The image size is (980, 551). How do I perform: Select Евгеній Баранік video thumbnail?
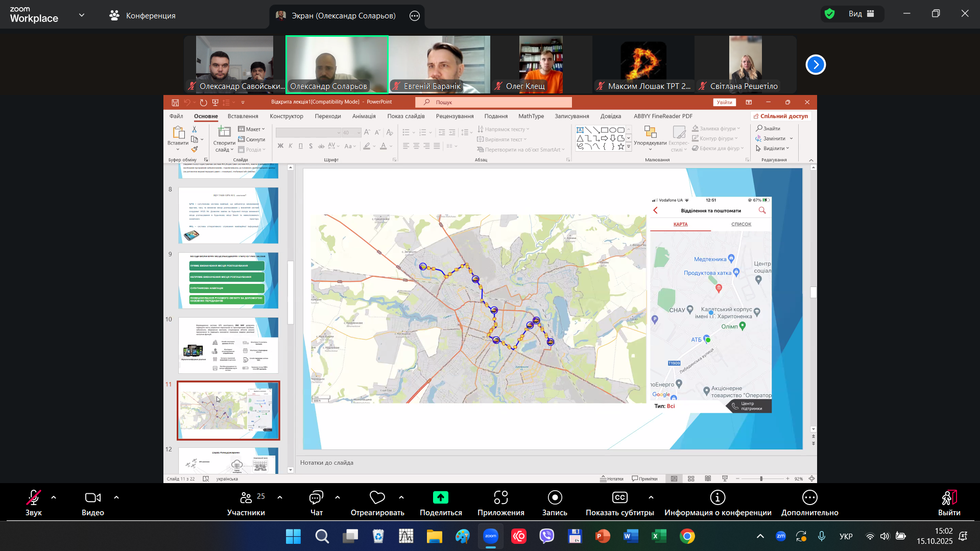click(x=439, y=64)
